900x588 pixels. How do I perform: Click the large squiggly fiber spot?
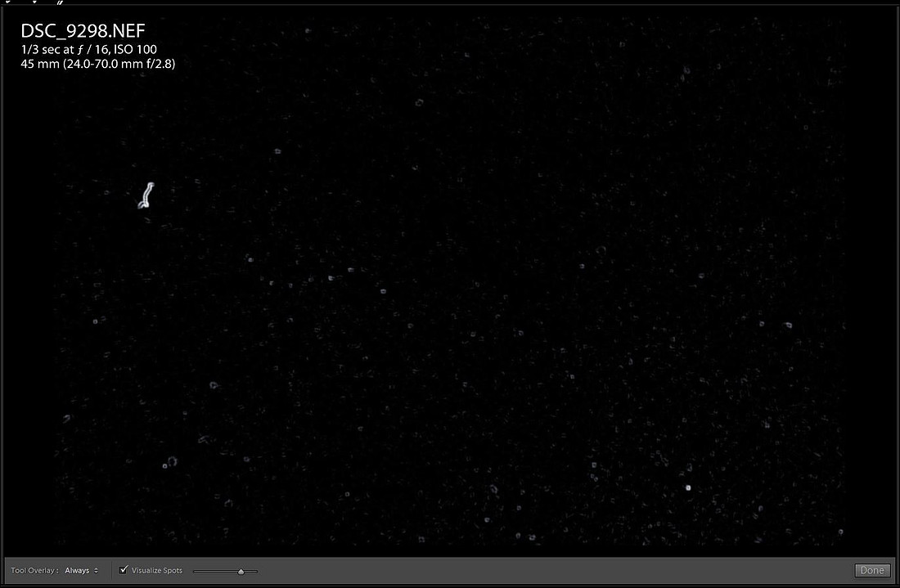(146, 195)
